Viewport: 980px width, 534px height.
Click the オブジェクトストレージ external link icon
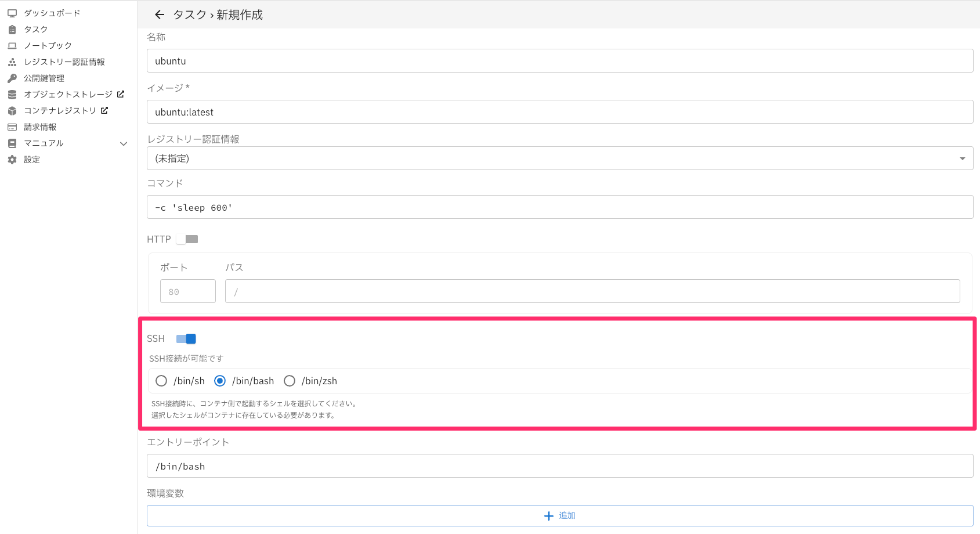(x=121, y=94)
